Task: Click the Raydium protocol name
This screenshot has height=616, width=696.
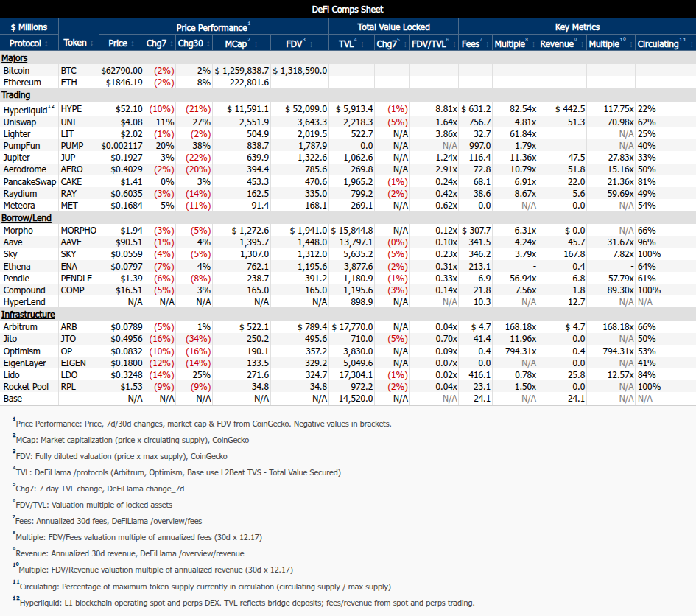Action: coord(20,194)
